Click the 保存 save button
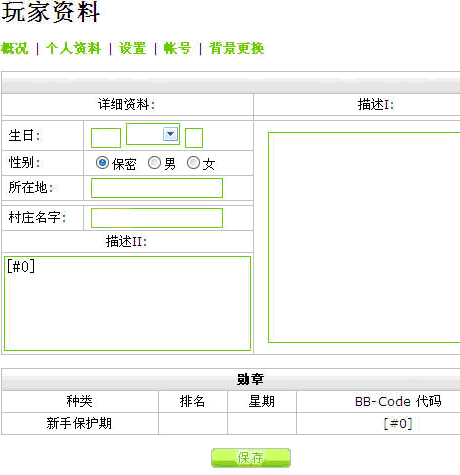The width and height of the screenshot is (460, 475). pos(251,458)
